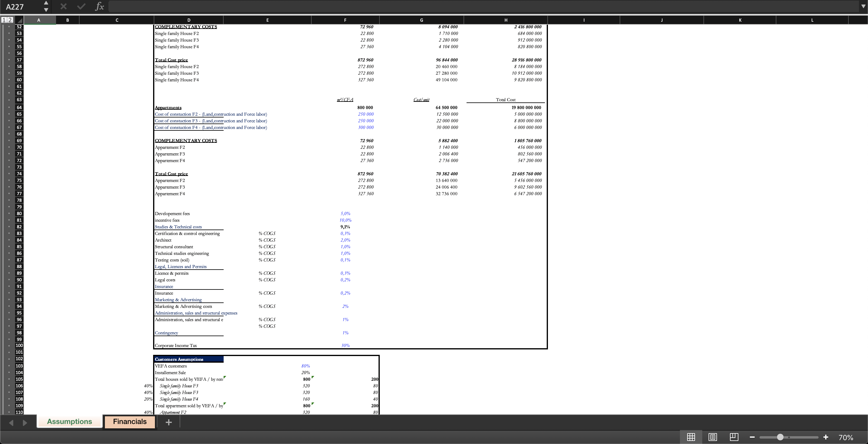The width and height of the screenshot is (868, 444).
Task: Show outline level 1 rows
Action: [x=4, y=20]
